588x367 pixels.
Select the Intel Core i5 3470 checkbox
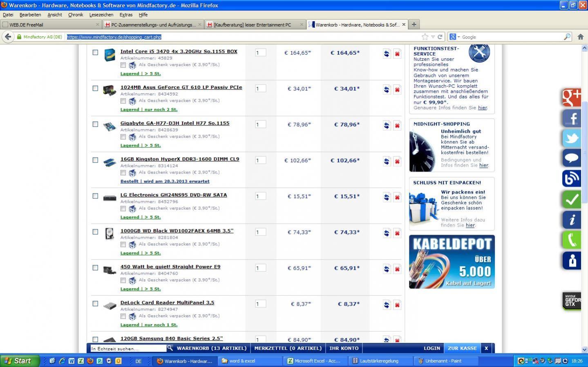tap(95, 52)
